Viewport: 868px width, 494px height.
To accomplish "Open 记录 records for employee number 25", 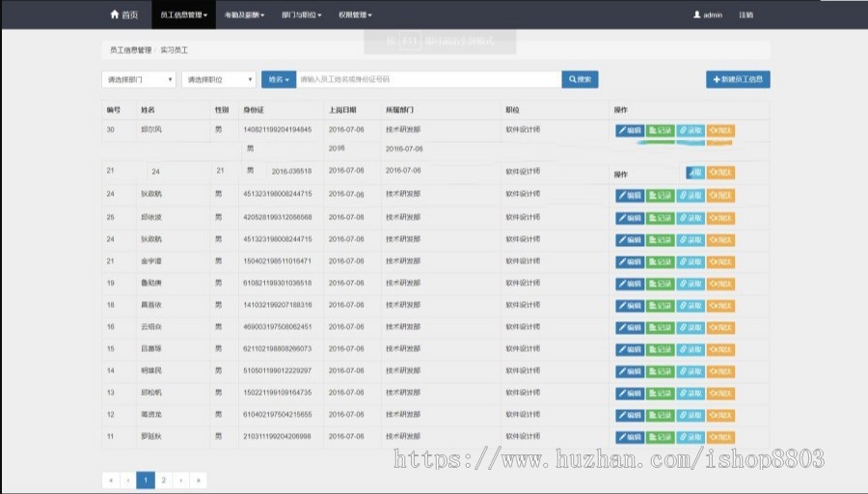I will tap(661, 218).
